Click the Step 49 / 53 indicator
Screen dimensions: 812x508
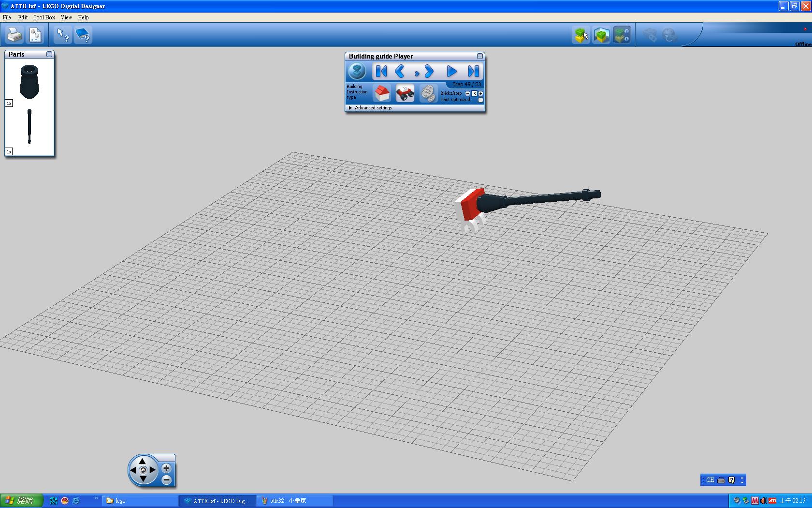coord(466,84)
